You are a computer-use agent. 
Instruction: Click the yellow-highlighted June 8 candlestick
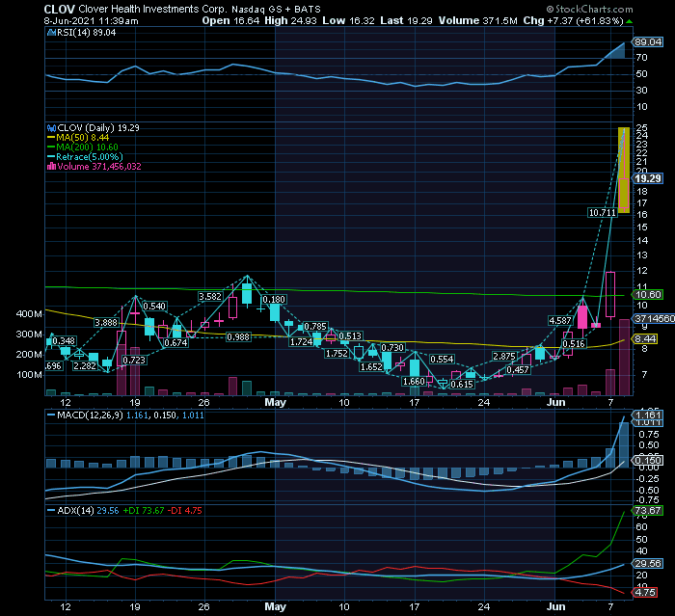tap(624, 170)
